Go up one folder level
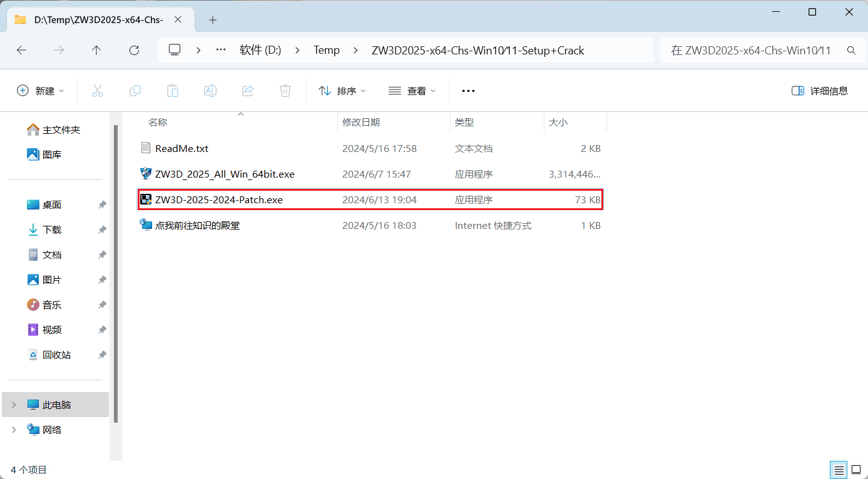This screenshot has height=479, width=868. [x=96, y=50]
